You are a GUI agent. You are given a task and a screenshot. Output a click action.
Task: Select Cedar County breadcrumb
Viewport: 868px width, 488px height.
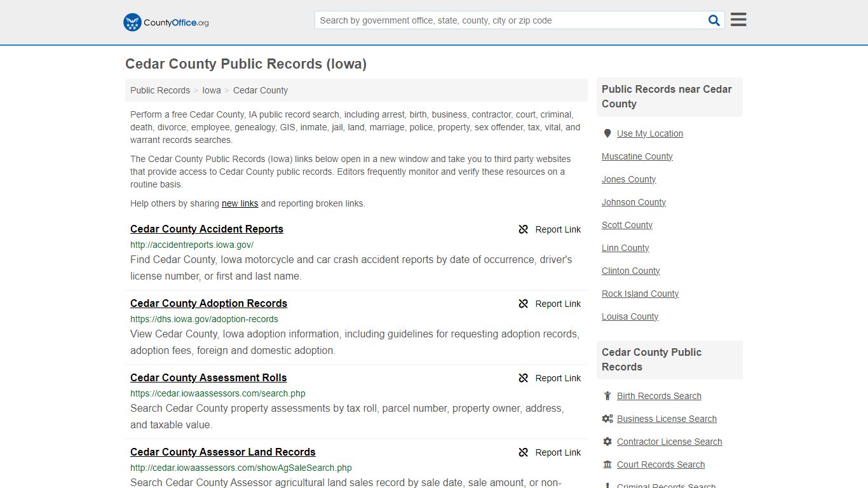tap(261, 90)
